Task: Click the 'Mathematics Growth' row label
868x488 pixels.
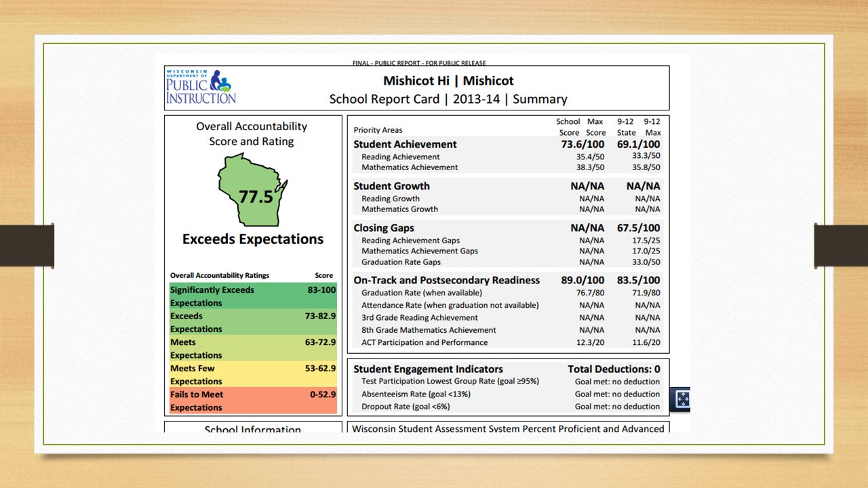Action: pos(399,209)
